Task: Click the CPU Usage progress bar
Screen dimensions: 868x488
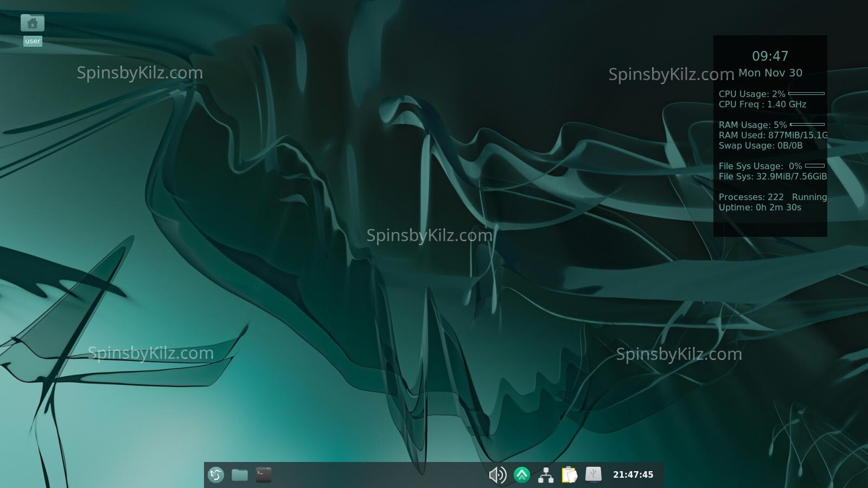Action: (806, 94)
